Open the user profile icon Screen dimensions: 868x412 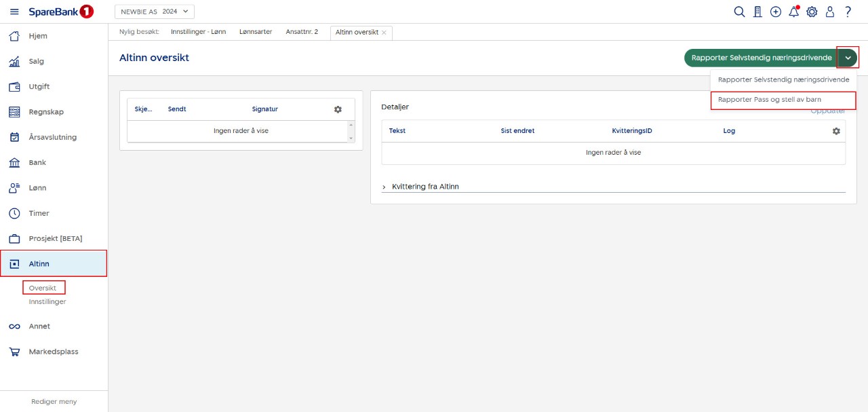pos(829,12)
